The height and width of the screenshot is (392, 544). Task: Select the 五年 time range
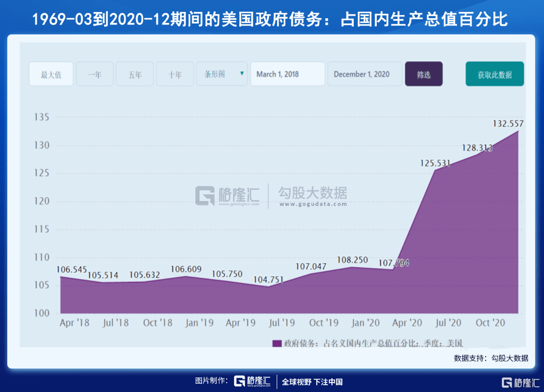click(x=134, y=74)
